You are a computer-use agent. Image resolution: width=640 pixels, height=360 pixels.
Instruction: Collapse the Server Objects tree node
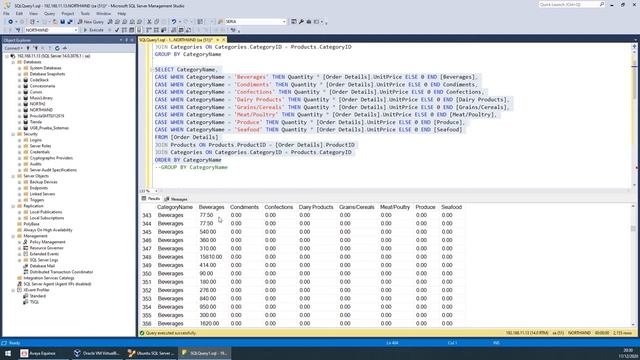tap(13, 176)
